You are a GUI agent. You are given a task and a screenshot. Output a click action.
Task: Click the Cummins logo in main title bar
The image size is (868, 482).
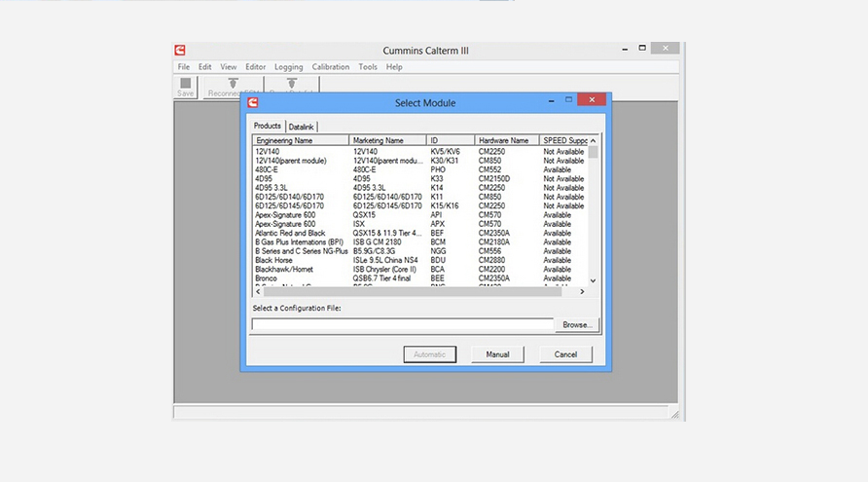coord(181,50)
